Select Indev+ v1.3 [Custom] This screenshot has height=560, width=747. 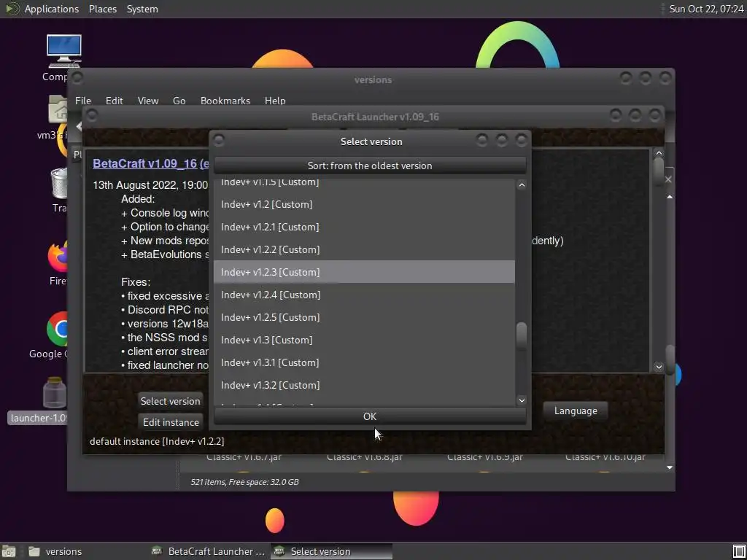click(364, 340)
